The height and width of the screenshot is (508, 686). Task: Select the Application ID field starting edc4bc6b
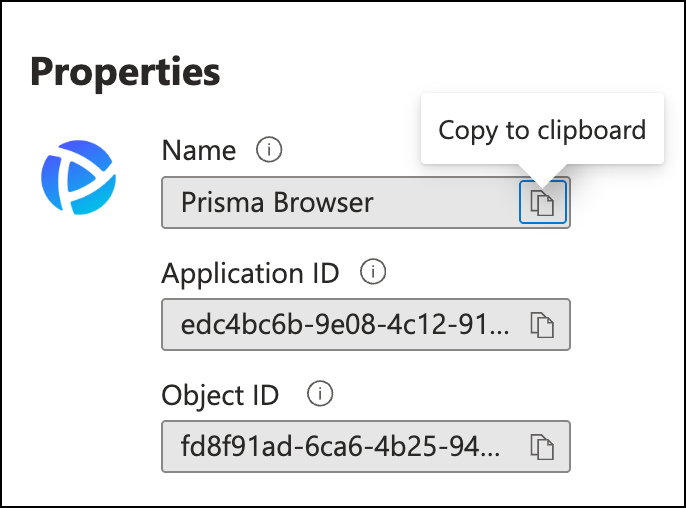coord(366,325)
